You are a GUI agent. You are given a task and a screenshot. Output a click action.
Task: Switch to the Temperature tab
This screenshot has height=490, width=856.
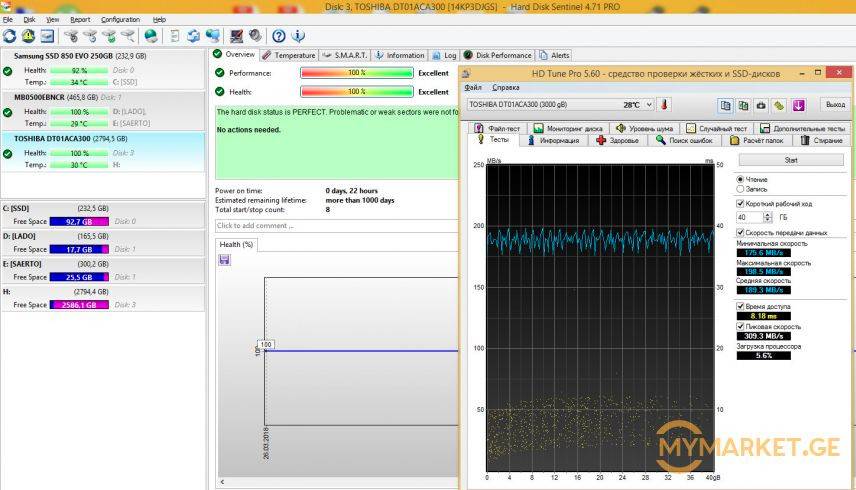pos(288,55)
